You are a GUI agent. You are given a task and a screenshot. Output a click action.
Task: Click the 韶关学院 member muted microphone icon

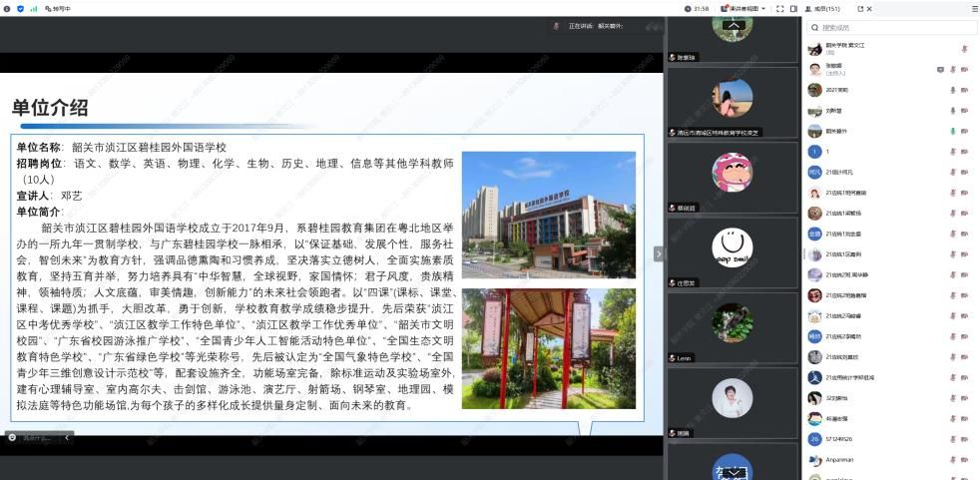click(x=964, y=49)
